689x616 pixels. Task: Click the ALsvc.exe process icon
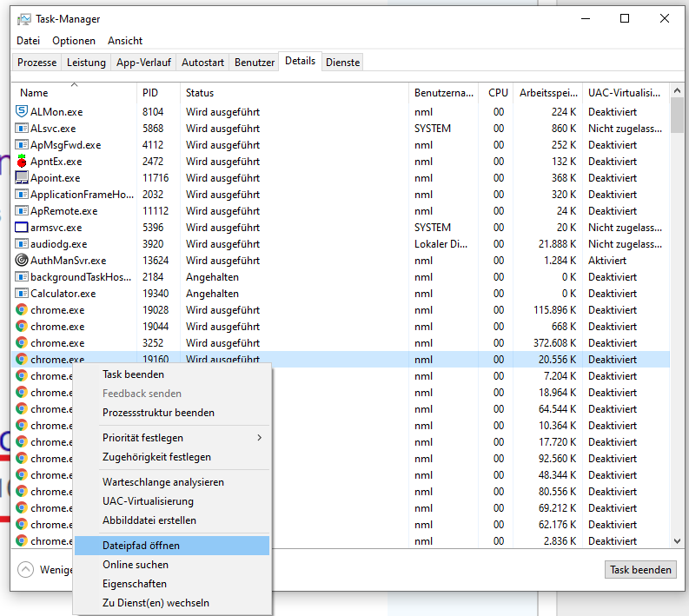tap(22, 129)
